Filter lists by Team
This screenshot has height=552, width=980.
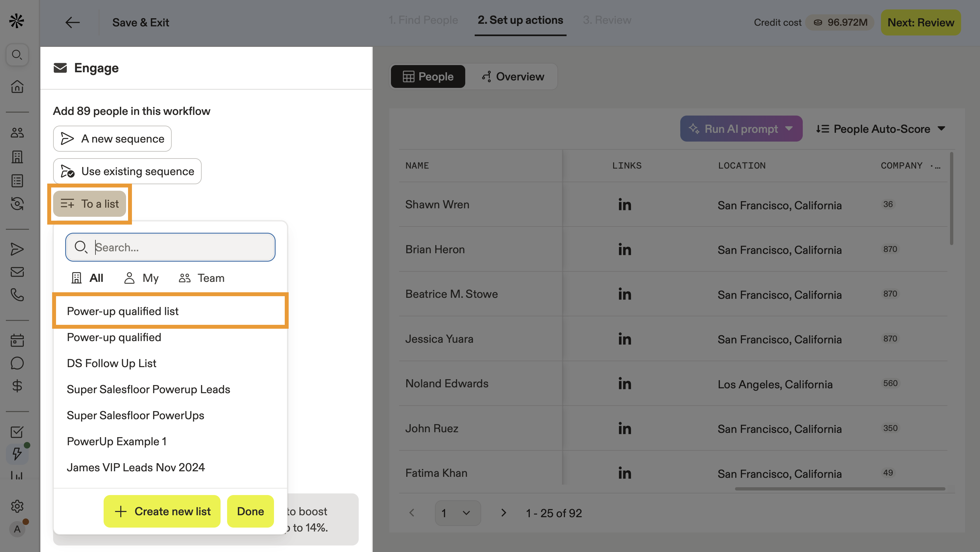tap(202, 278)
